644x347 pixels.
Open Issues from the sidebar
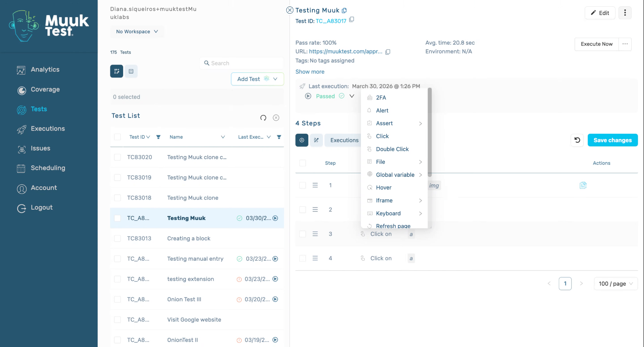pyautogui.click(x=34, y=149)
